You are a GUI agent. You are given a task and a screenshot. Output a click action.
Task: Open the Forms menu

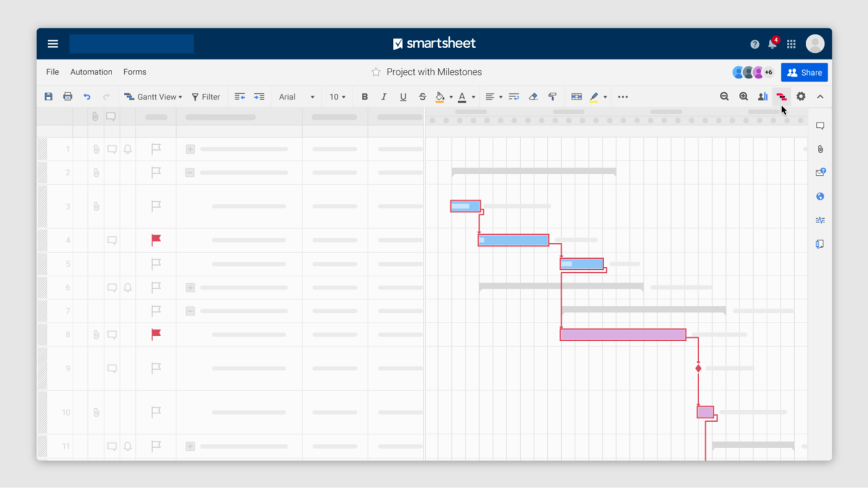(135, 72)
